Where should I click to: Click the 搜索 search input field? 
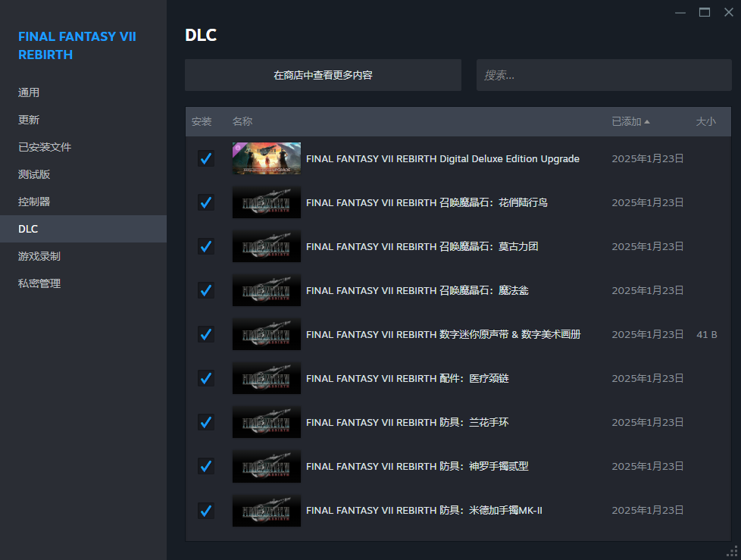[603, 74]
